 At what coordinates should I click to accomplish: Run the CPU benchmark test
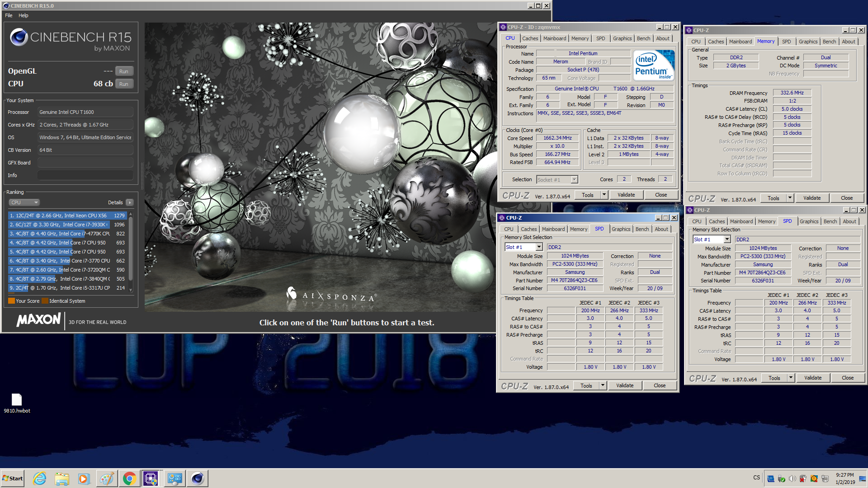(x=124, y=84)
